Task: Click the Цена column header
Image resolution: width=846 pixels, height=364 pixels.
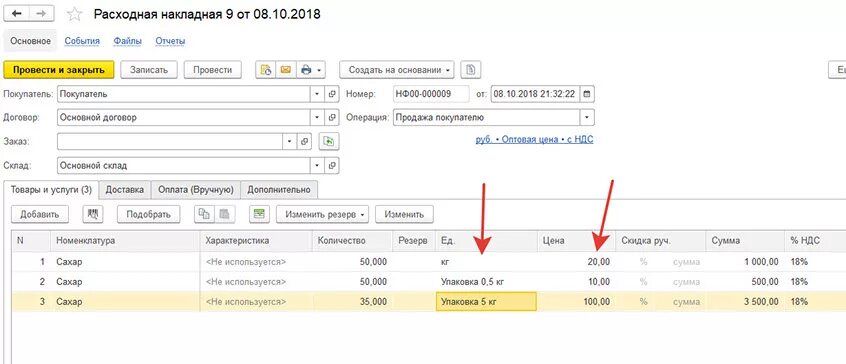Action: [576, 241]
